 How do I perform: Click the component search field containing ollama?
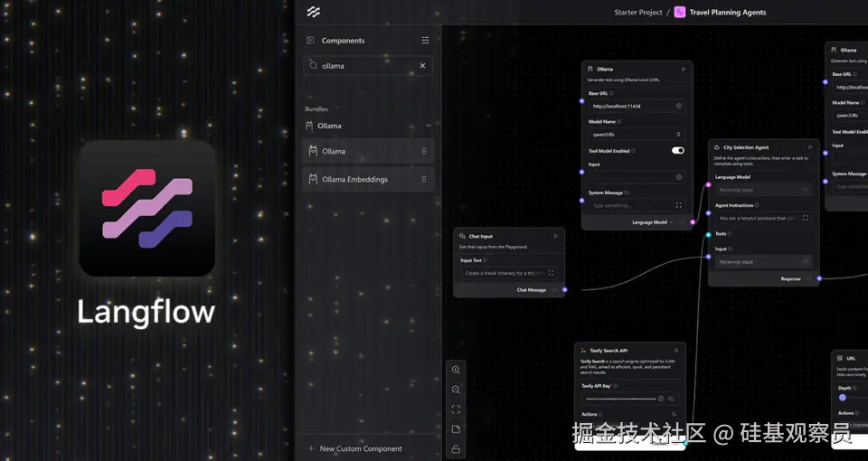tap(368, 65)
